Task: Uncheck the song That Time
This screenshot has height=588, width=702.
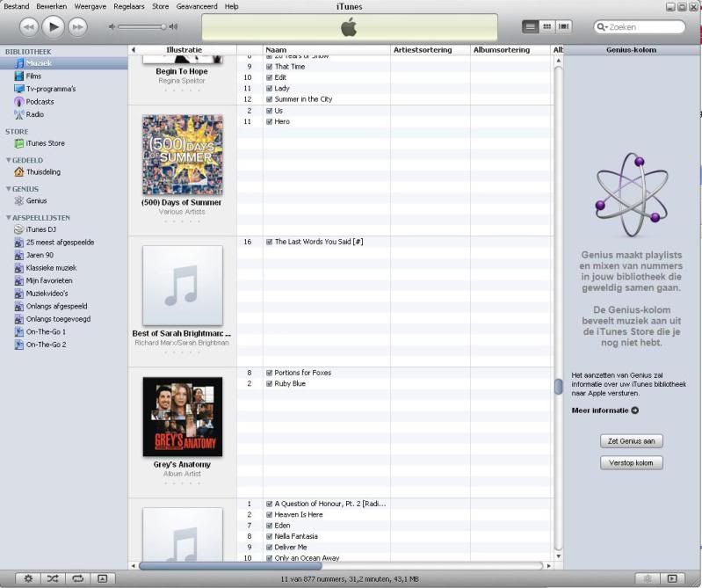Action: pyautogui.click(x=269, y=67)
